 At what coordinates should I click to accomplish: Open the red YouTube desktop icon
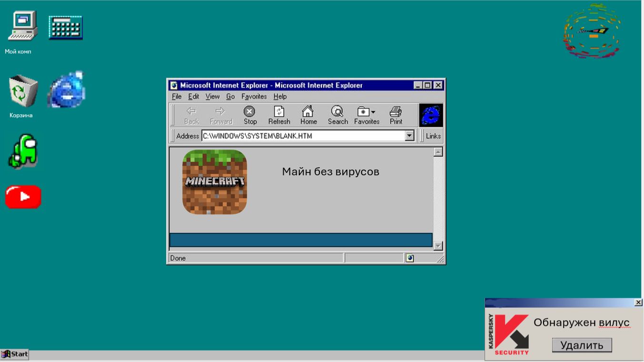pyautogui.click(x=23, y=197)
